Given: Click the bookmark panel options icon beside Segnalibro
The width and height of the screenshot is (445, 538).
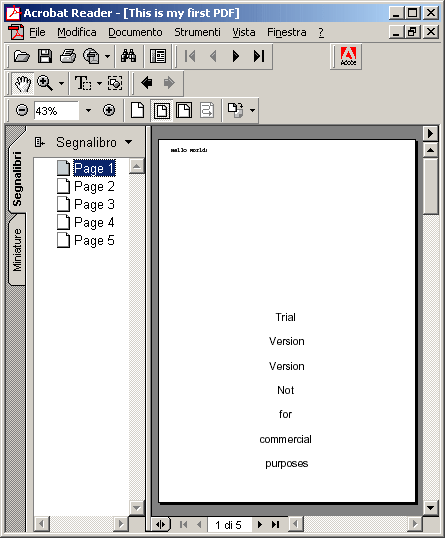Looking at the screenshot, I should click(39, 142).
